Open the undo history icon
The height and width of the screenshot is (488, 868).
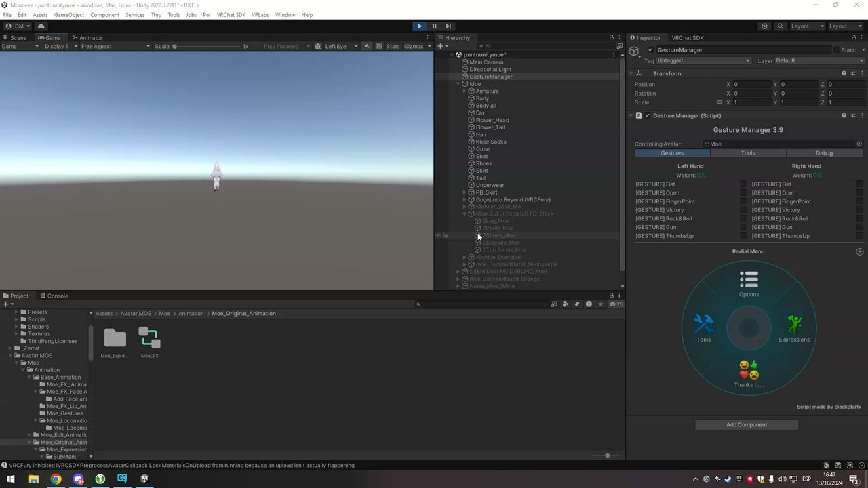pyautogui.click(x=764, y=26)
